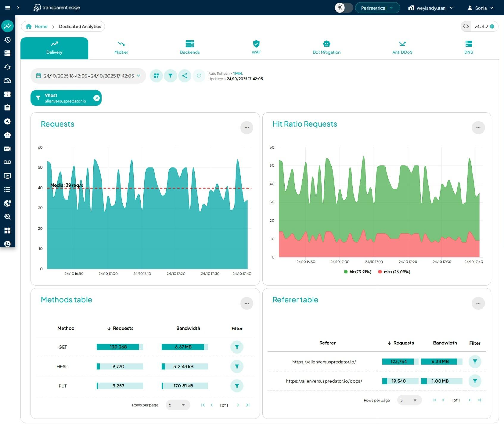Go to Home breadcrumb link
This screenshot has height=428, width=504.
pyautogui.click(x=41, y=27)
